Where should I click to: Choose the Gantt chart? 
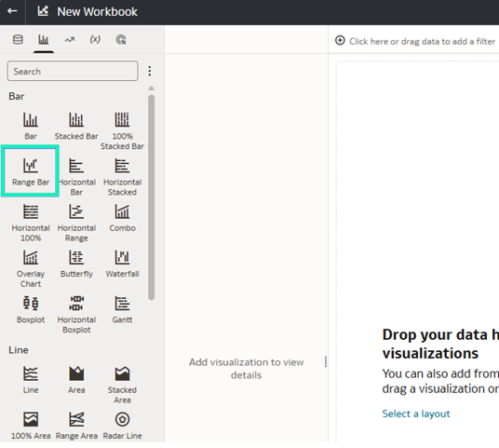[122, 310]
